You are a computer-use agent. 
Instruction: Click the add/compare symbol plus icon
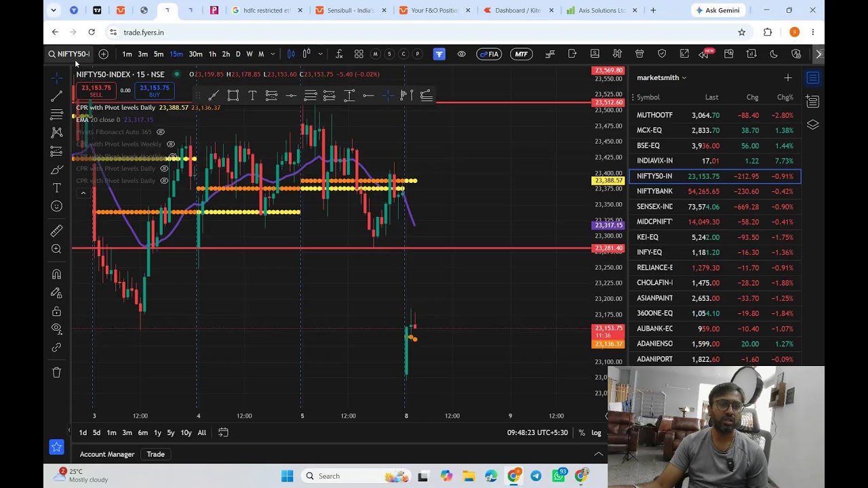point(103,54)
